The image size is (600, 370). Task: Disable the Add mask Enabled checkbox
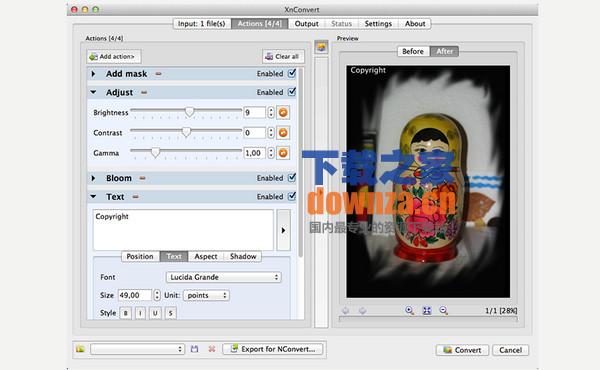(292, 73)
